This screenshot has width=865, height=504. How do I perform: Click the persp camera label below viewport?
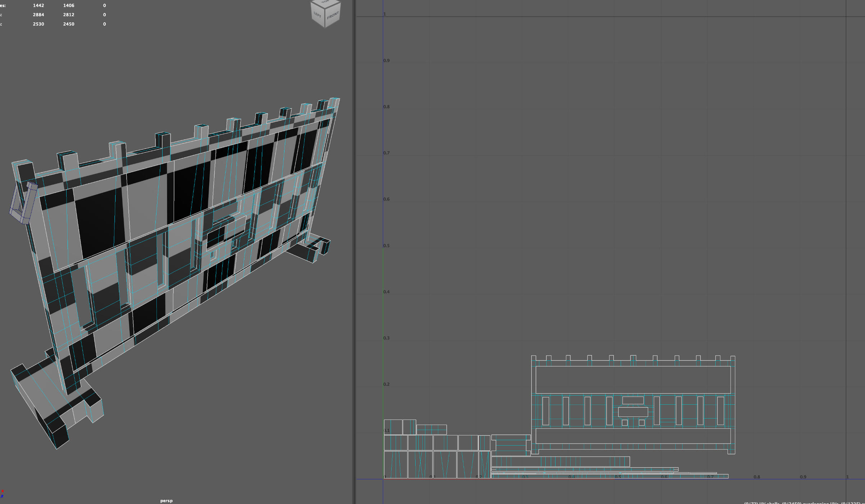(x=166, y=500)
